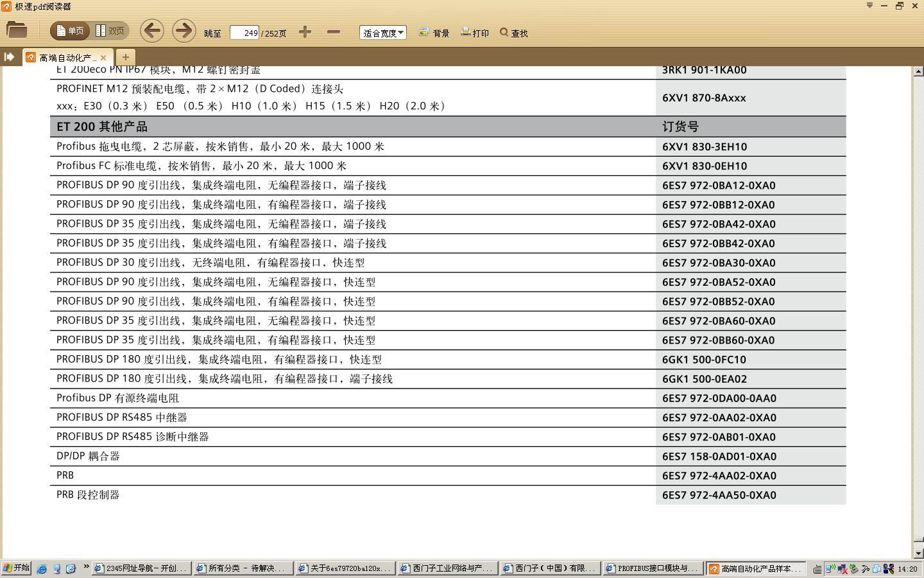Click order number 6GK1 500-0FC10

(x=704, y=360)
